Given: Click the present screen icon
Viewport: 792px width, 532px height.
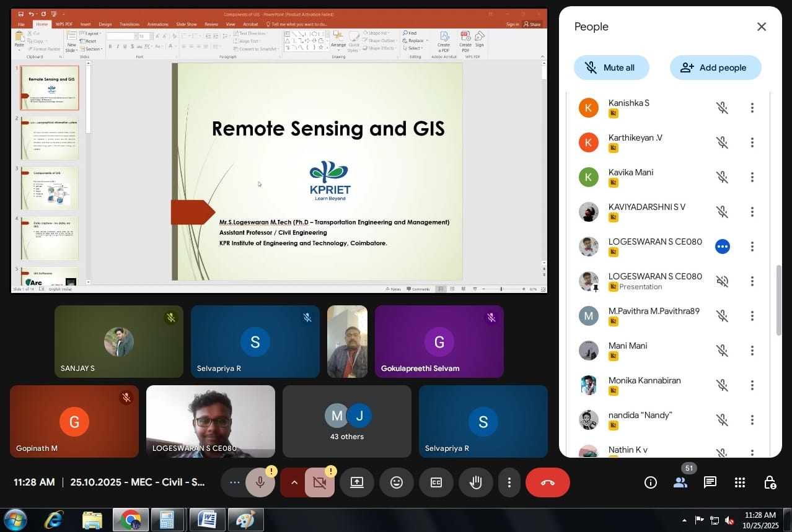Looking at the screenshot, I should click(357, 482).
